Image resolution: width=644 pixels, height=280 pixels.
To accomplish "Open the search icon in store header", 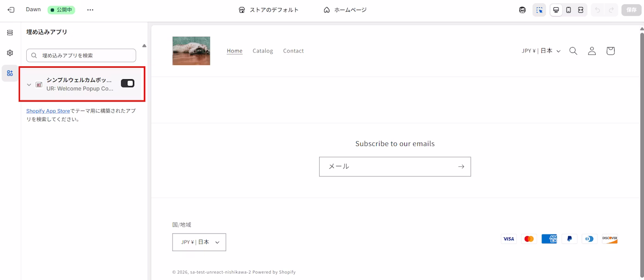I will point(573,51).
